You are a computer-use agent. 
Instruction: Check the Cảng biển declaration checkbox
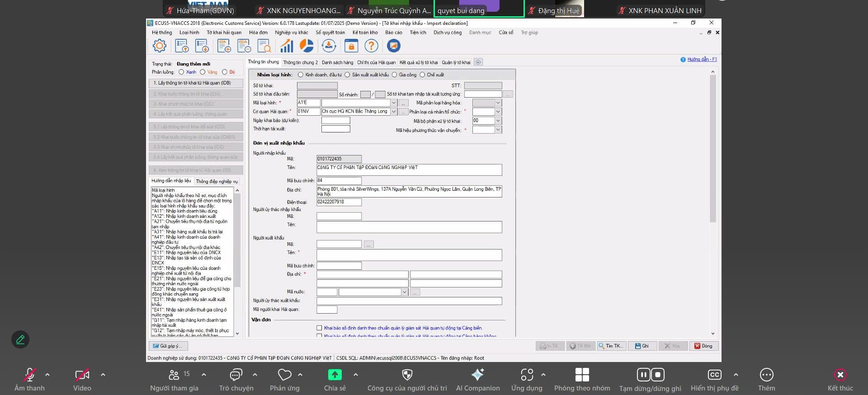coord(319,328)
